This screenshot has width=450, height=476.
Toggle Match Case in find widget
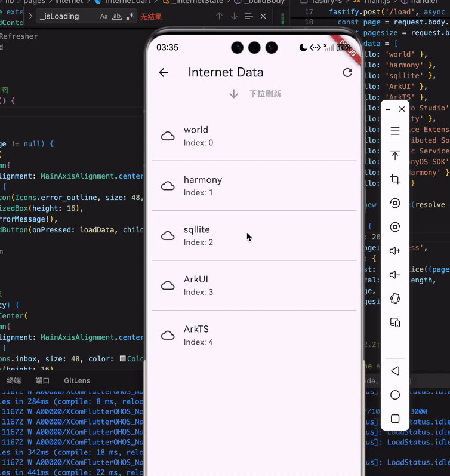point(104,16)
